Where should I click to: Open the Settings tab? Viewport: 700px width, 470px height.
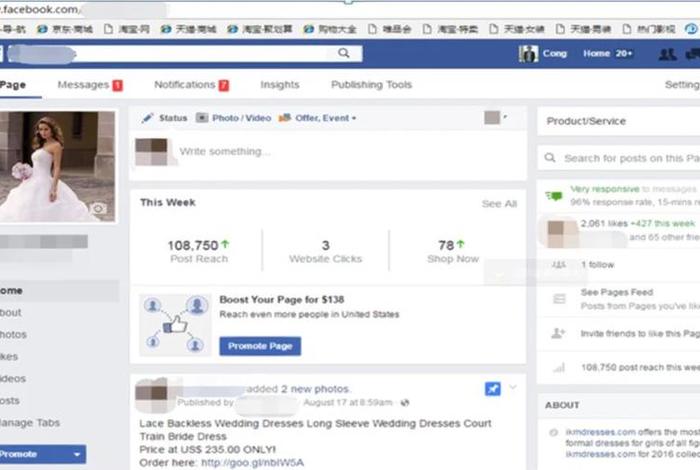(x=682, y=85)
